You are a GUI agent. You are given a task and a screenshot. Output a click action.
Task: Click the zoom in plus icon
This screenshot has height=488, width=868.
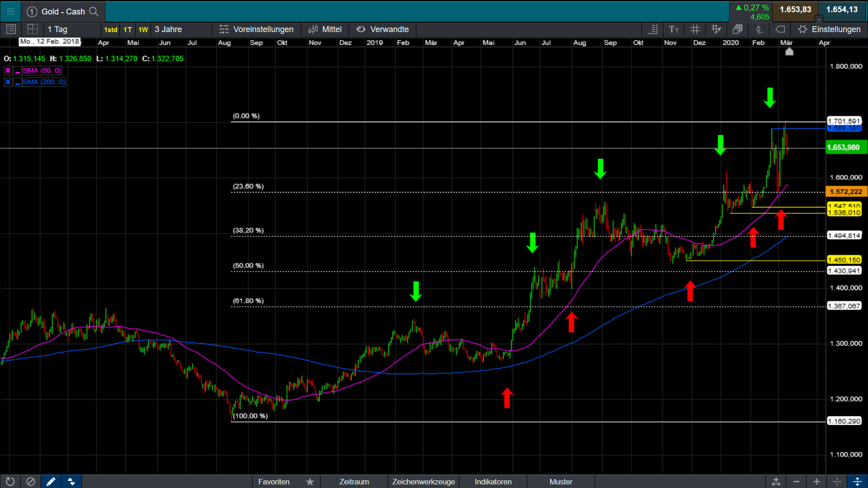[816, 482]
